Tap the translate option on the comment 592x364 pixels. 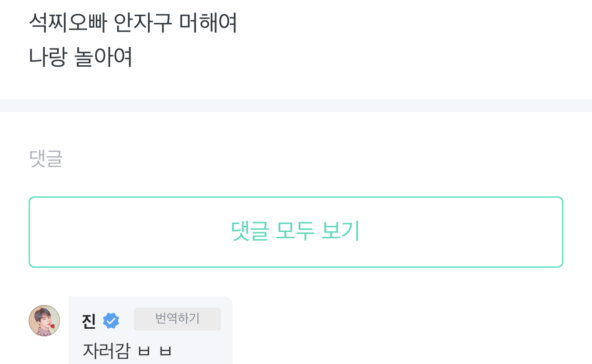point(177,319)
